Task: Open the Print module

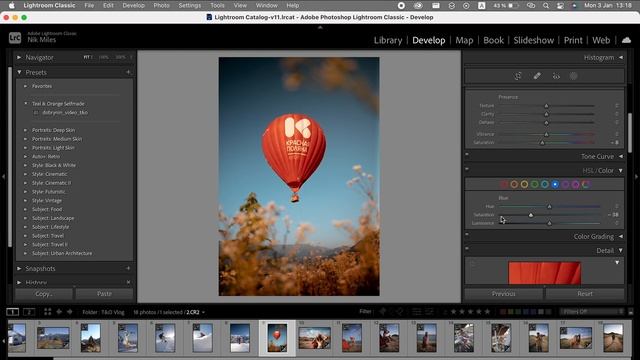Action: [573, 40]
